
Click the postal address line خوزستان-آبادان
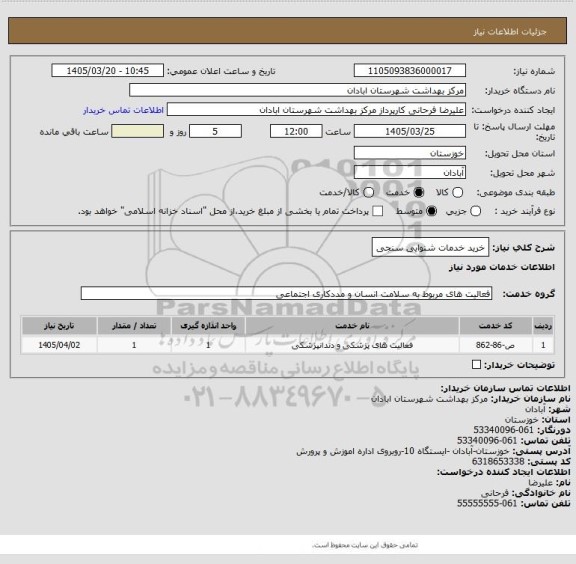point(403,451)
